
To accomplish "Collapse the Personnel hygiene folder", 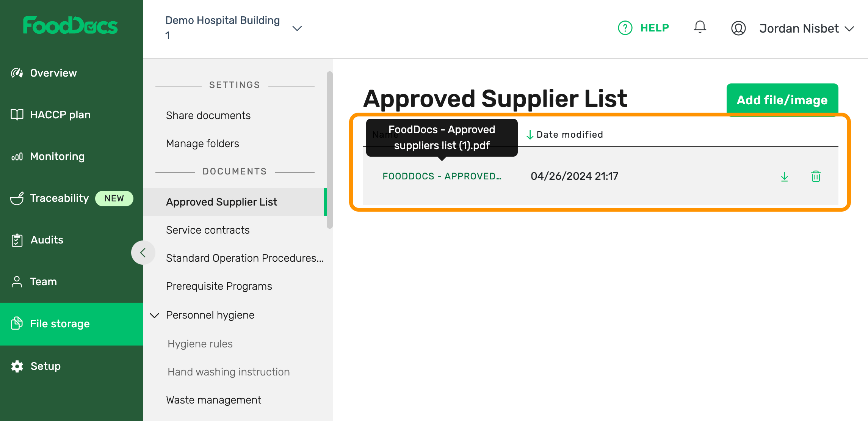I will tap(154, 315).
